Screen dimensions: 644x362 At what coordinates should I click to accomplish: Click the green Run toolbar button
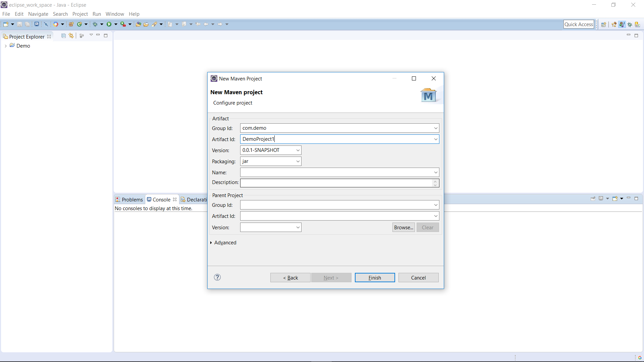pyautogui.click(x=109, y=24)
